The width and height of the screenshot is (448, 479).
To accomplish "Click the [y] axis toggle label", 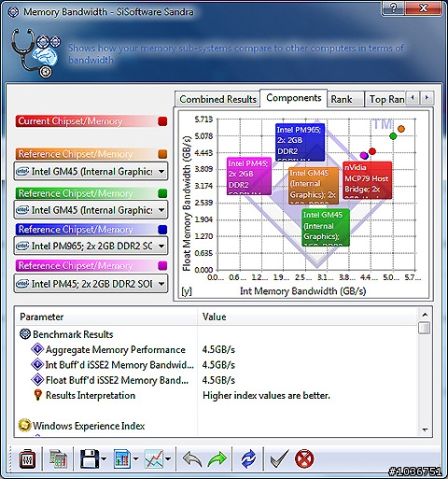I will coord(187,291).
